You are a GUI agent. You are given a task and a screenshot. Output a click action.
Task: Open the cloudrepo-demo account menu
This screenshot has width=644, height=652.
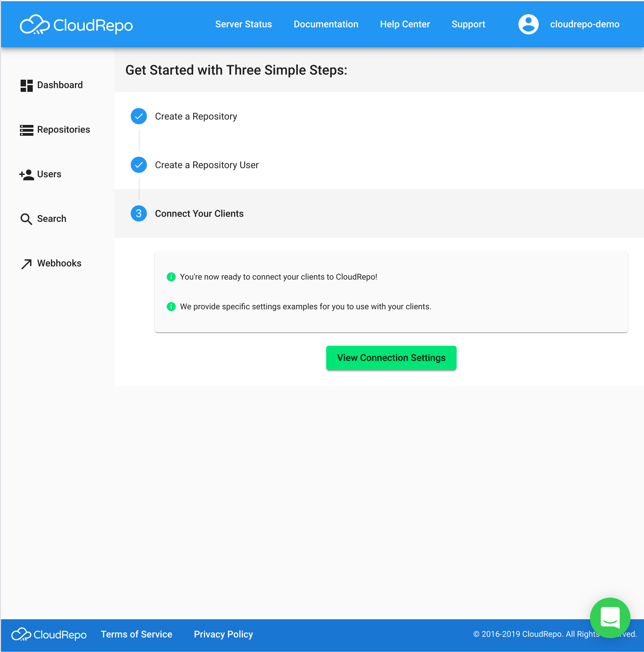pos(585,24)
